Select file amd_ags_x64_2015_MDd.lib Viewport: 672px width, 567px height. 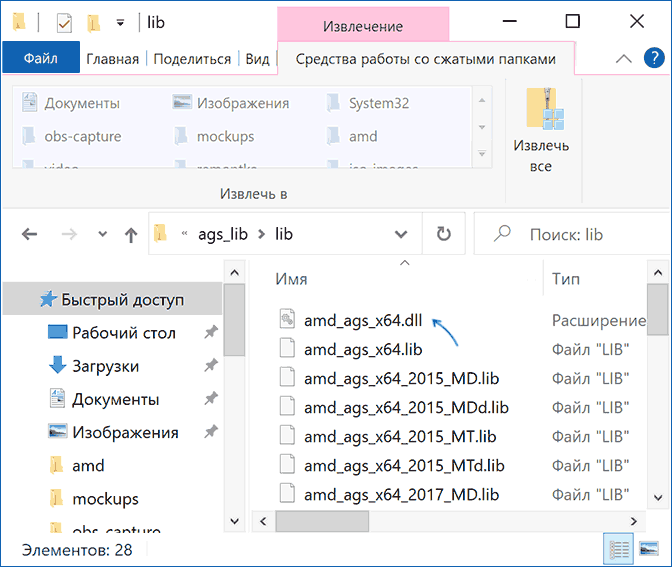tap(406, 408)
